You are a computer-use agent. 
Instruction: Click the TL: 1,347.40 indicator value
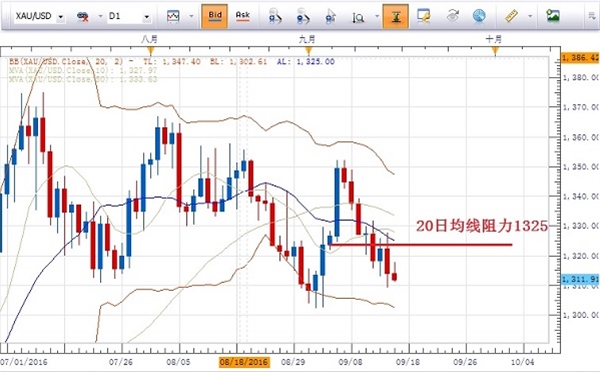click(171, 62)
